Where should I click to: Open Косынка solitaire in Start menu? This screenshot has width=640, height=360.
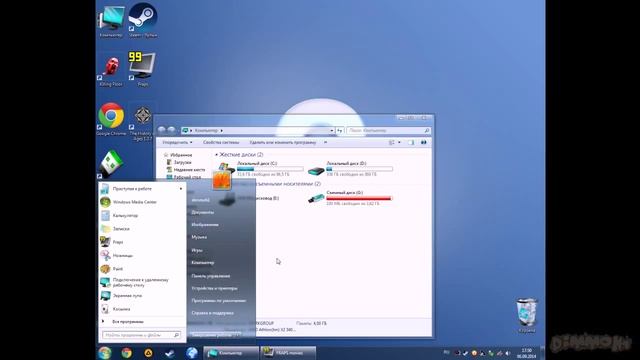click(142, 309)
